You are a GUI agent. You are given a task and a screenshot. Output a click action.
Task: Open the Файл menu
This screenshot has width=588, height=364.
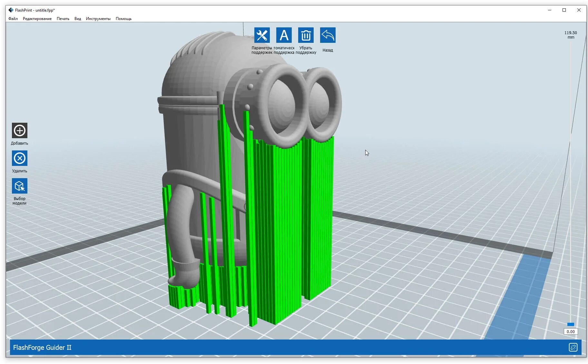pyautogui.click(x=13, y=19)
